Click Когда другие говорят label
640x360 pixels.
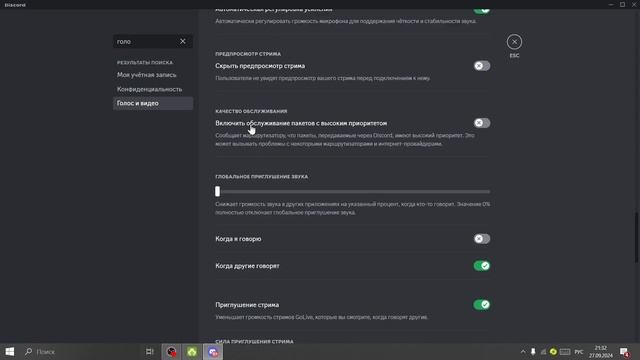click(x=247, y=266)
